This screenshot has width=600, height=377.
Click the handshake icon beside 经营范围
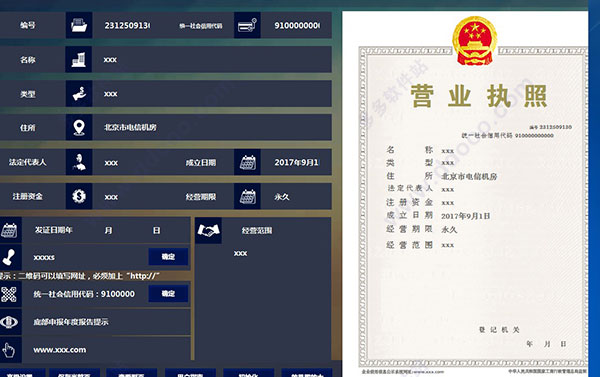pyautogui.click(x=208, y=230)
